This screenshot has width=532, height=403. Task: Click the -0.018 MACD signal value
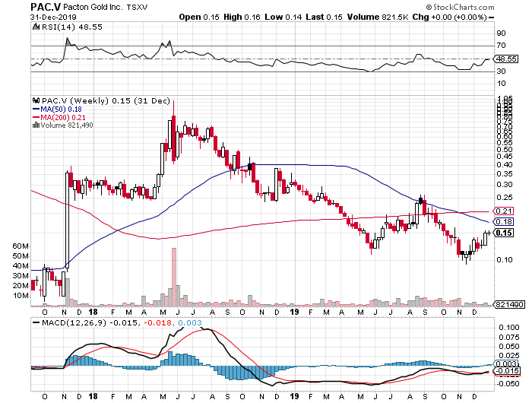coord(157,322)
